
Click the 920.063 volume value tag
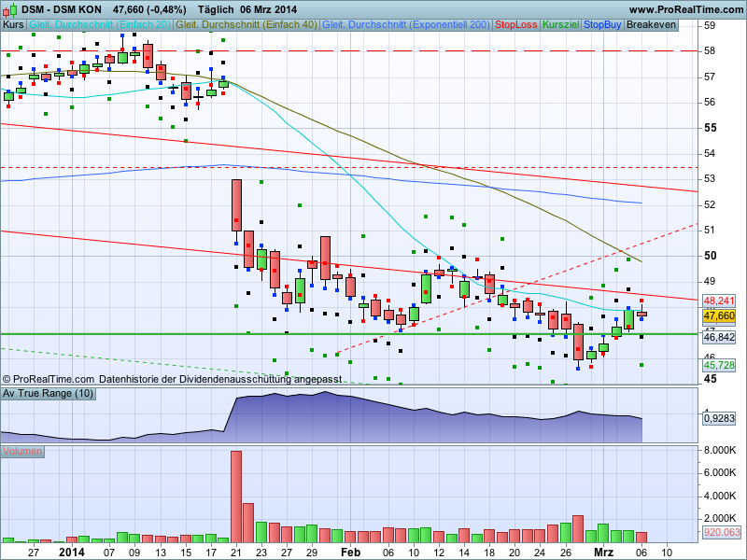point(721,533)
